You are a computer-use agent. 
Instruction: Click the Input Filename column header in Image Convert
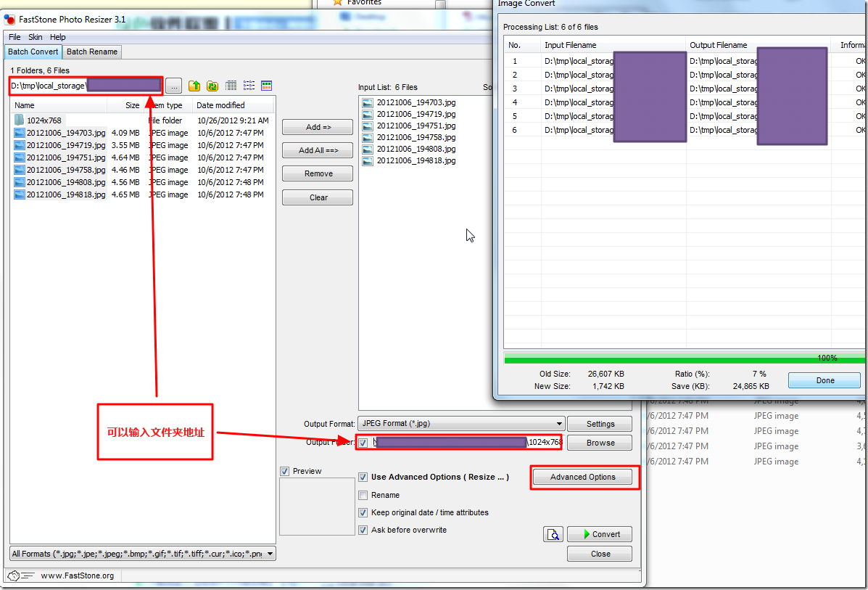613,45
